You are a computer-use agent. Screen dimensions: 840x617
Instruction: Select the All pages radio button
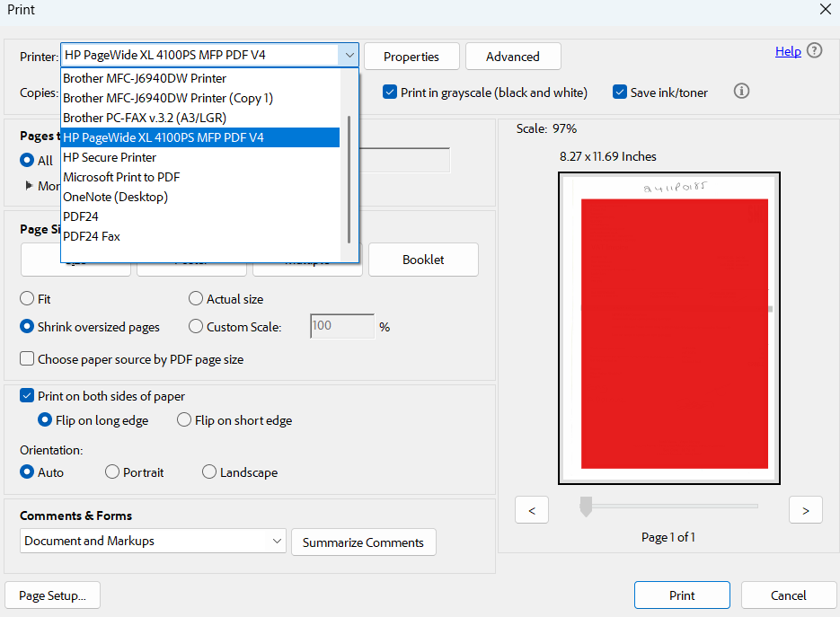[x=27, y=160]
